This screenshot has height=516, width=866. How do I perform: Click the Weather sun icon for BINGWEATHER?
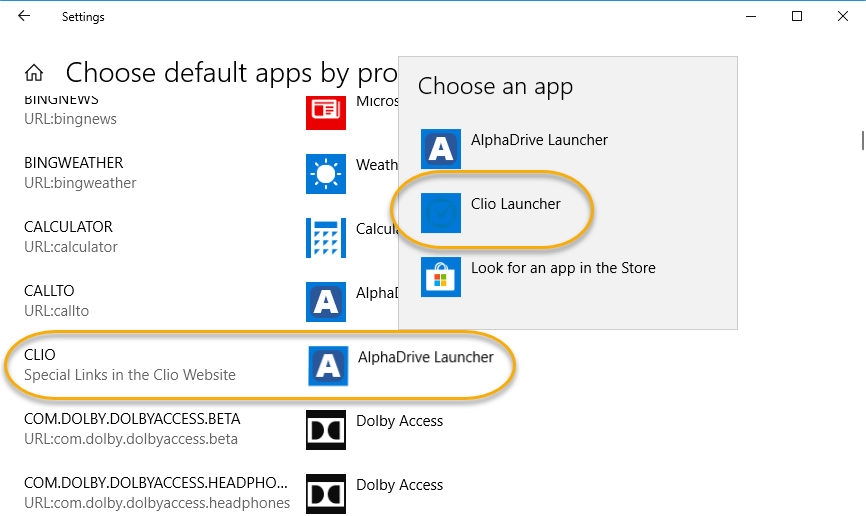pos(326,174)
